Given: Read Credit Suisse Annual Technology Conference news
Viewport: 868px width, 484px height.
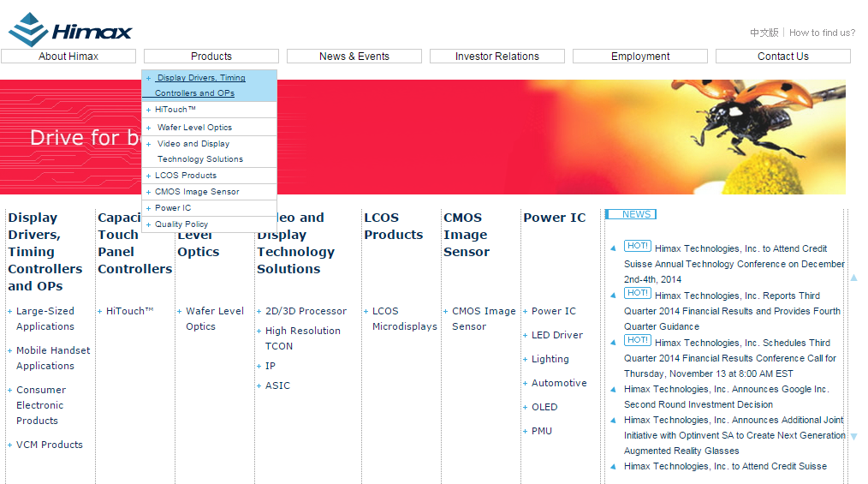Looking at the screenshot, I should coord(734,264).
